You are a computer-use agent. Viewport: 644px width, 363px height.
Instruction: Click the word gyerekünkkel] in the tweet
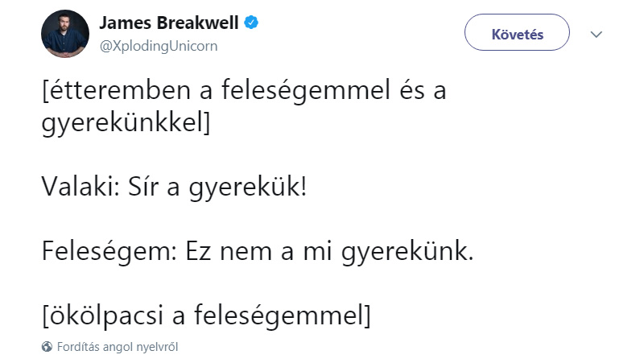click(x=126, y=122)
